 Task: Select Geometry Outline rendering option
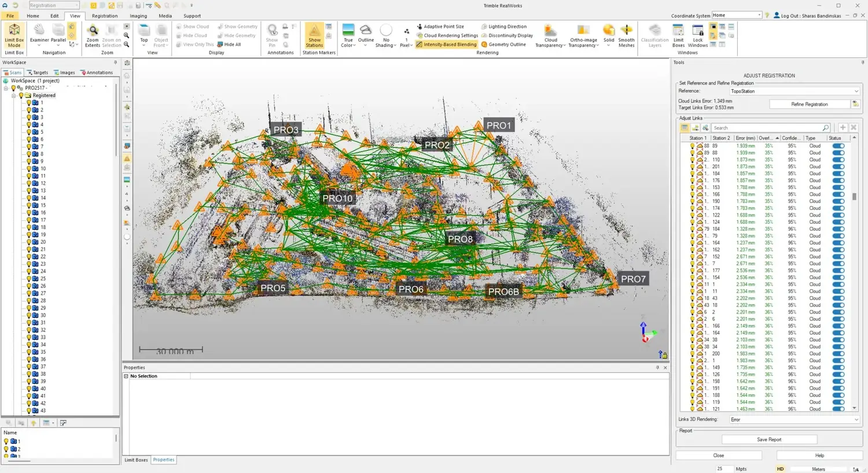pyautogui.click(x=503, y=45)
